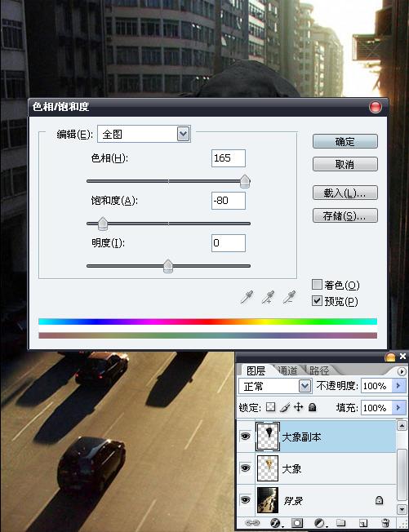Lock position move icon
The image size is (409, 532).
(x=298, y=407)
